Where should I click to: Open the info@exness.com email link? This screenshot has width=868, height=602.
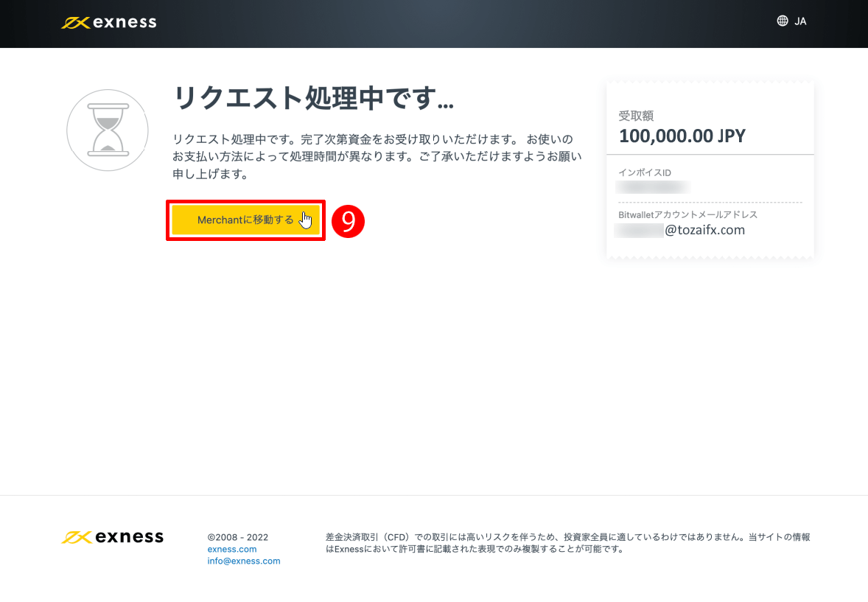coord(244,561)
